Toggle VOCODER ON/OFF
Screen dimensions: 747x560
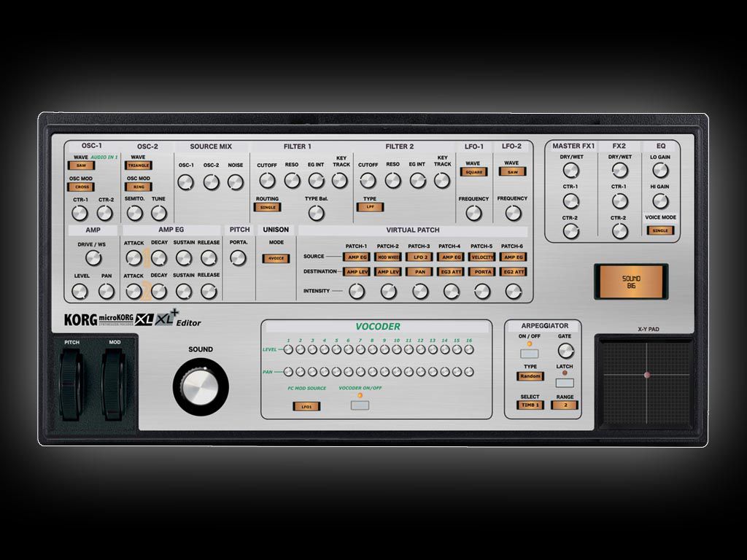[x=359, y=405]
